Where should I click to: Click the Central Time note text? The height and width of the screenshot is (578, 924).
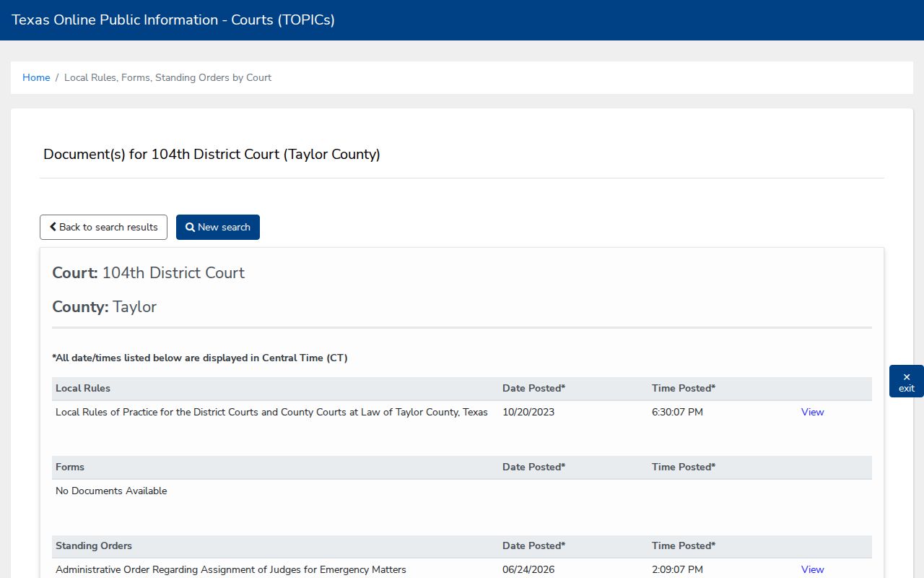point(200,358)
